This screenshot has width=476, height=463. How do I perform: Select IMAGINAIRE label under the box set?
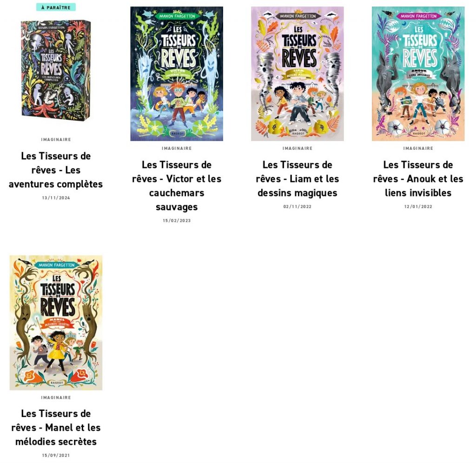pyautogui.click(x=56, y=140)
